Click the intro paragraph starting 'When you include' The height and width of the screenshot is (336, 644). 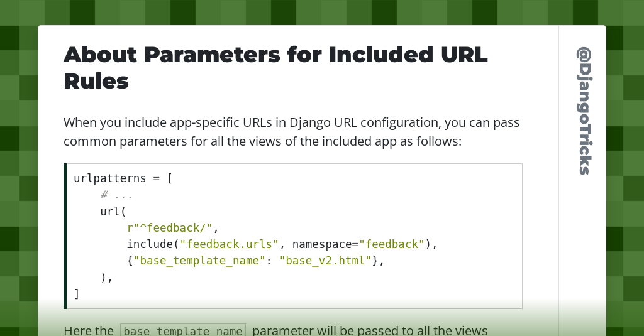[x=292, y=132]
